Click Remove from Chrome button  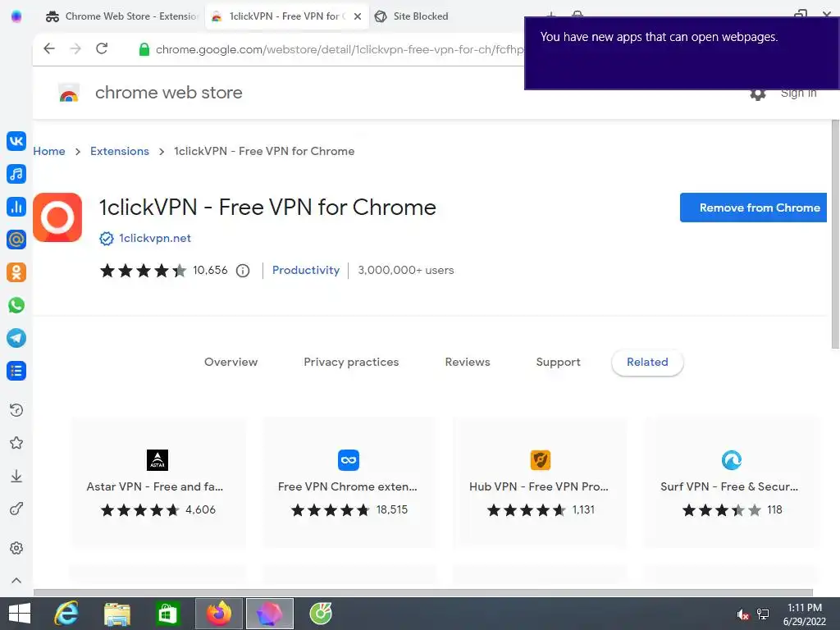point(753,208)
